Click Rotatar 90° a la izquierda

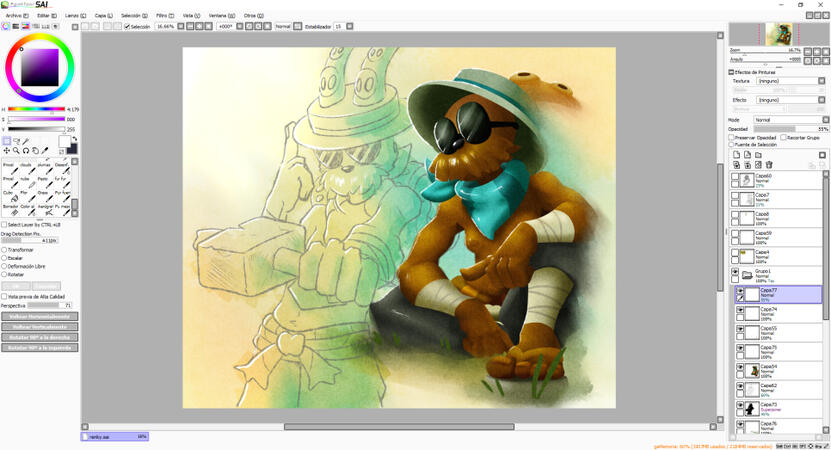tap(40, 348)
